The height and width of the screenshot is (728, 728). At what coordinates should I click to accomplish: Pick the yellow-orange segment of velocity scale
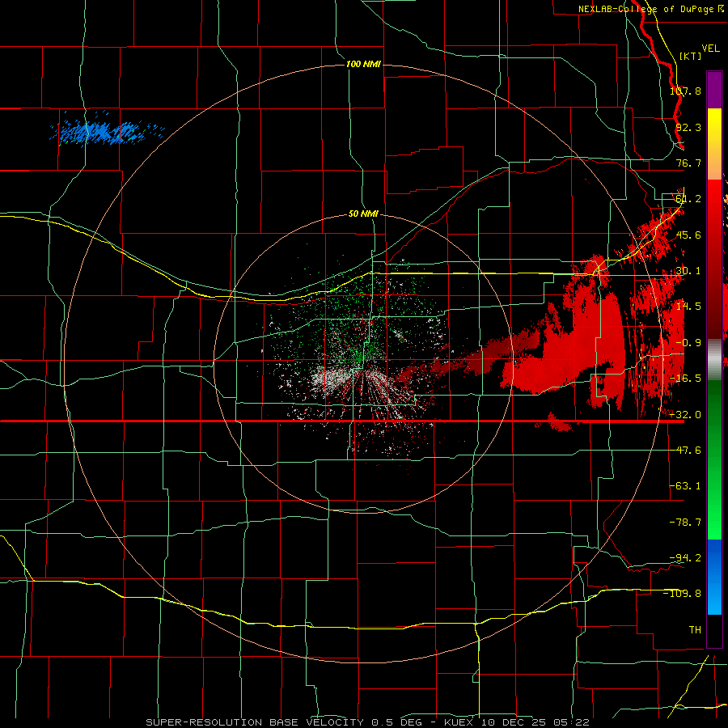[x=714, y=144]
